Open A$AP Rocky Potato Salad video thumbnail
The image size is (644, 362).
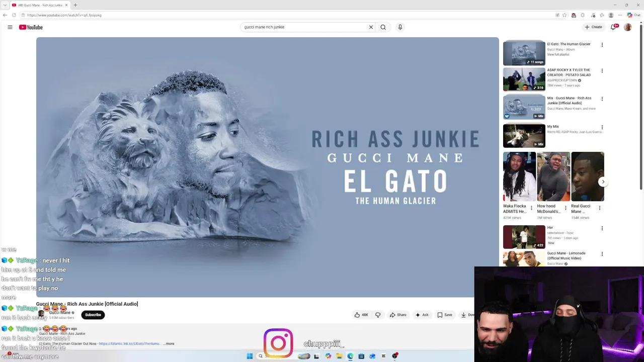pos(524,79)
